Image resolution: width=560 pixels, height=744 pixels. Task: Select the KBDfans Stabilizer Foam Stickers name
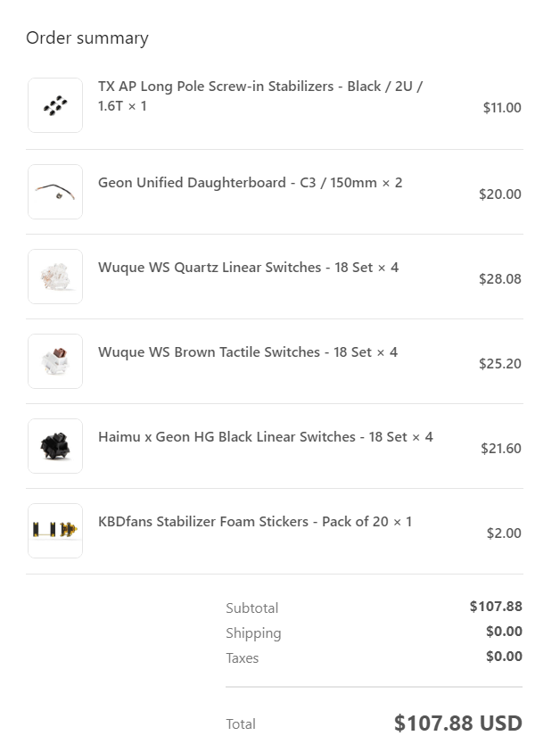(254, 522)
